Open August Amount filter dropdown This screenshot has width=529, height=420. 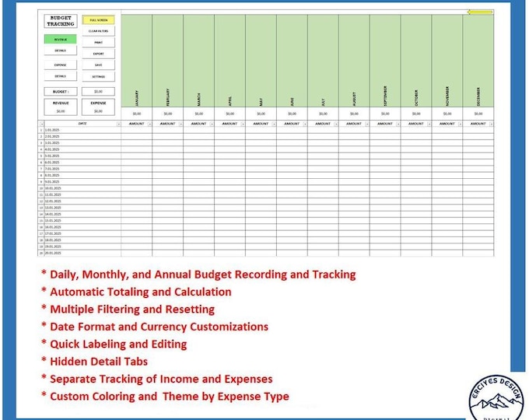point(367,124)
